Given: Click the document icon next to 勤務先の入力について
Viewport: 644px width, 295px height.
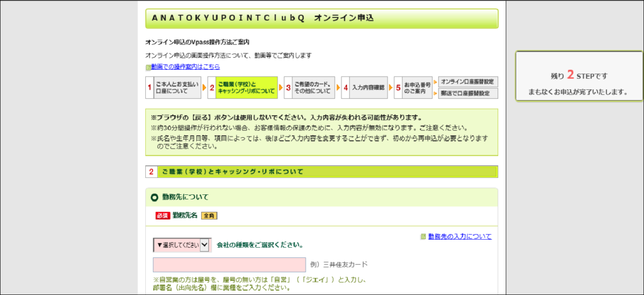Looking at the screenshot, I should (x=423, y=237).
